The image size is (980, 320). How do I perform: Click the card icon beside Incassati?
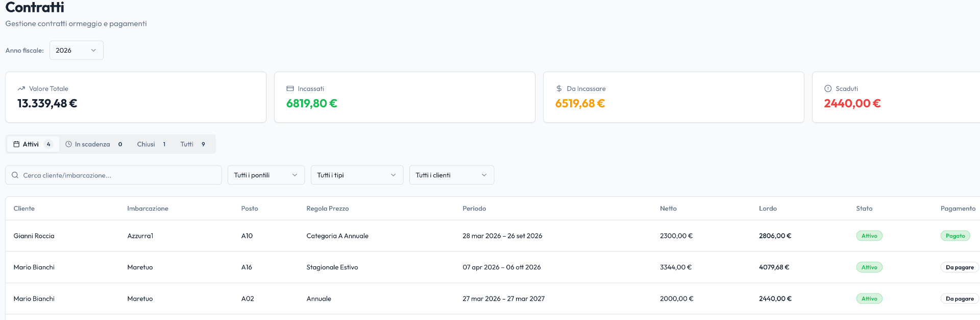coord(290,88)
